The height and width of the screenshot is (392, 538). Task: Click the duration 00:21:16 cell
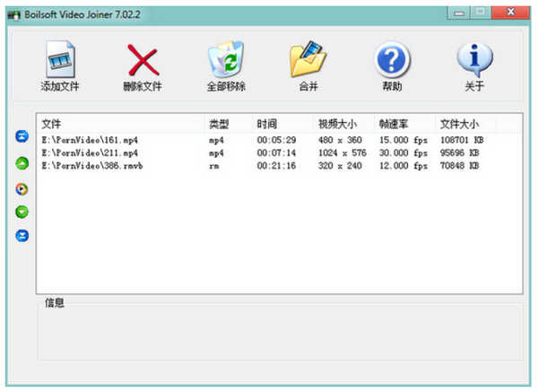(x=276, y=166)
